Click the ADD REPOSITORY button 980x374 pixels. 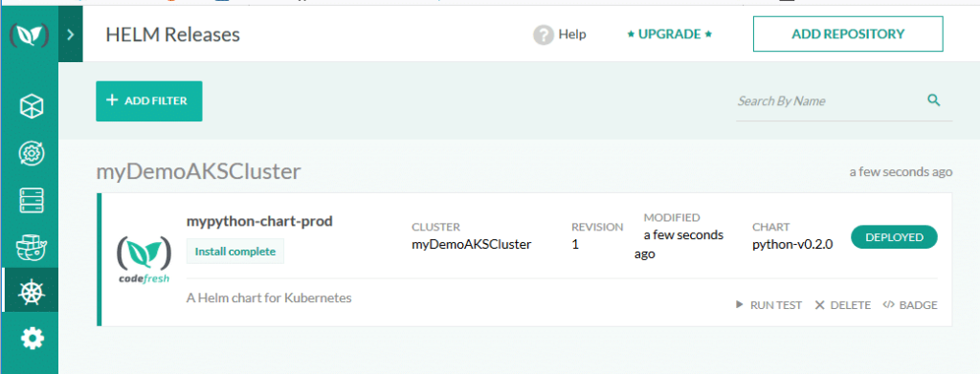click(848, 33)
